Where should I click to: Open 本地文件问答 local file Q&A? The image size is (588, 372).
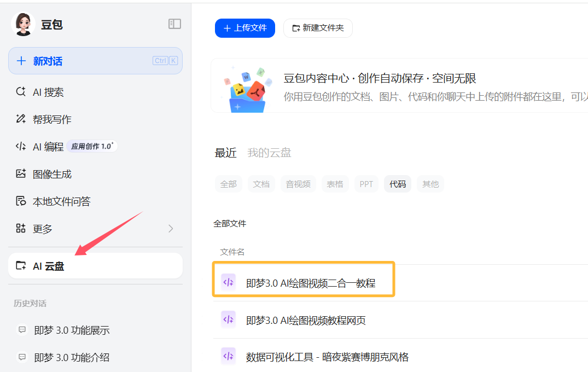[61, 202]
